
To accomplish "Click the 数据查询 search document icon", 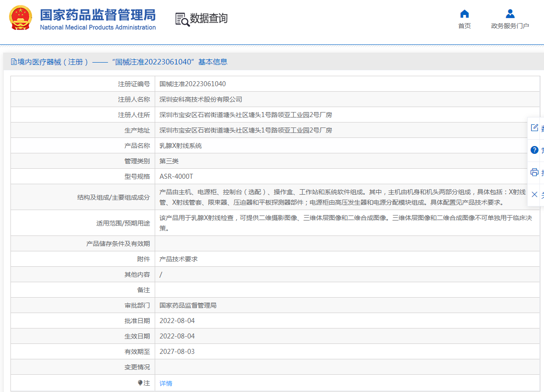I will pos(182,20).
